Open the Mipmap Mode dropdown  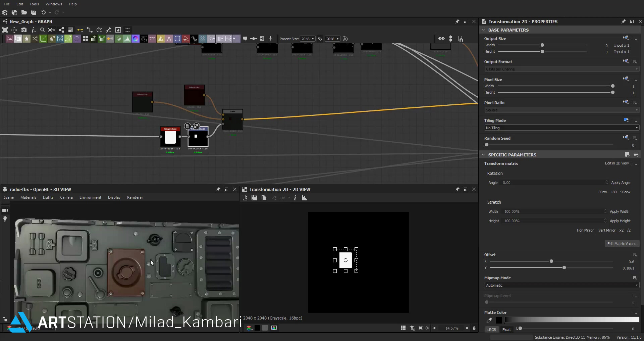(561, 285)
